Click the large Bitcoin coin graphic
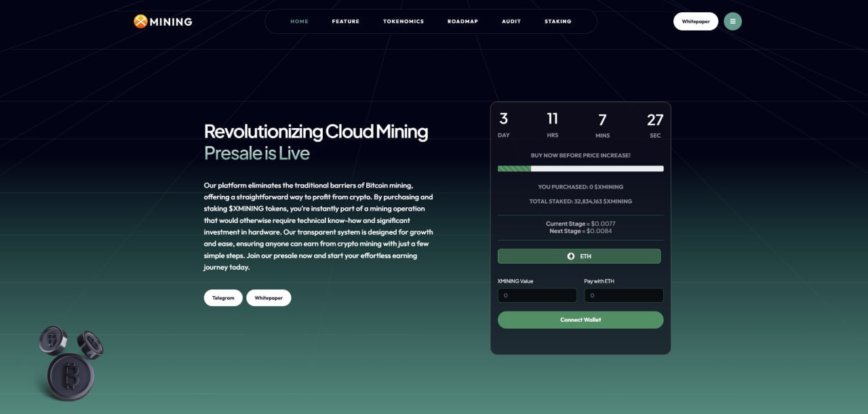 70,375
